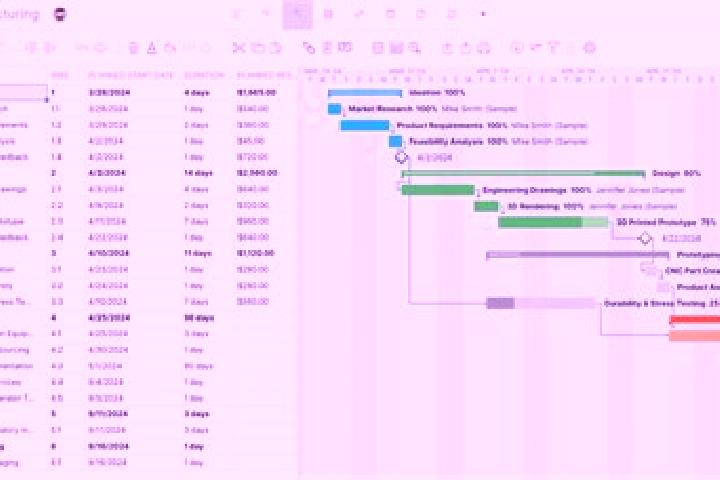This screenshot has height=480, width=720.
Task: Click 'Mike Smith (Sample)' beside Feasibility Analysis
Action: (550, 141)
